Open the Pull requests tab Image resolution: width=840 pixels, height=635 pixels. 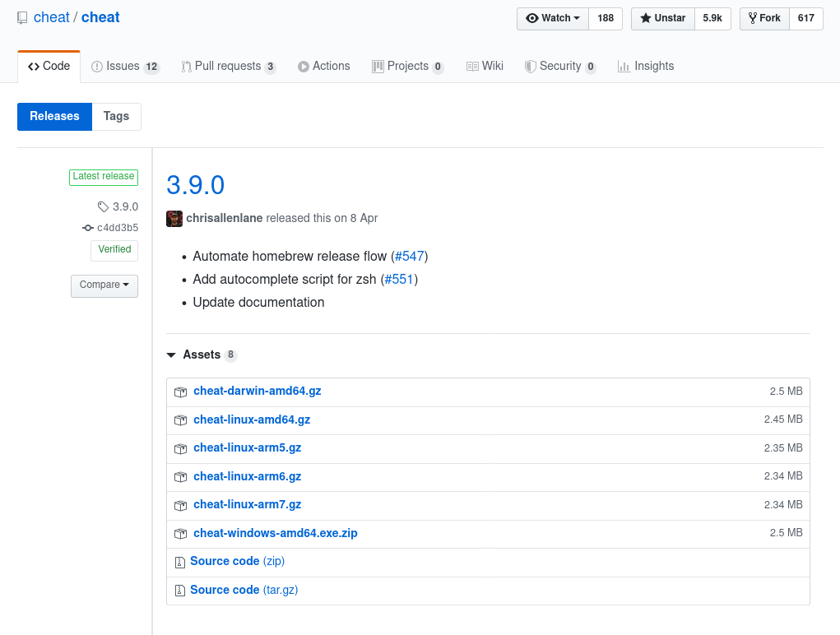pyautogui.click(x=228, y=67)
